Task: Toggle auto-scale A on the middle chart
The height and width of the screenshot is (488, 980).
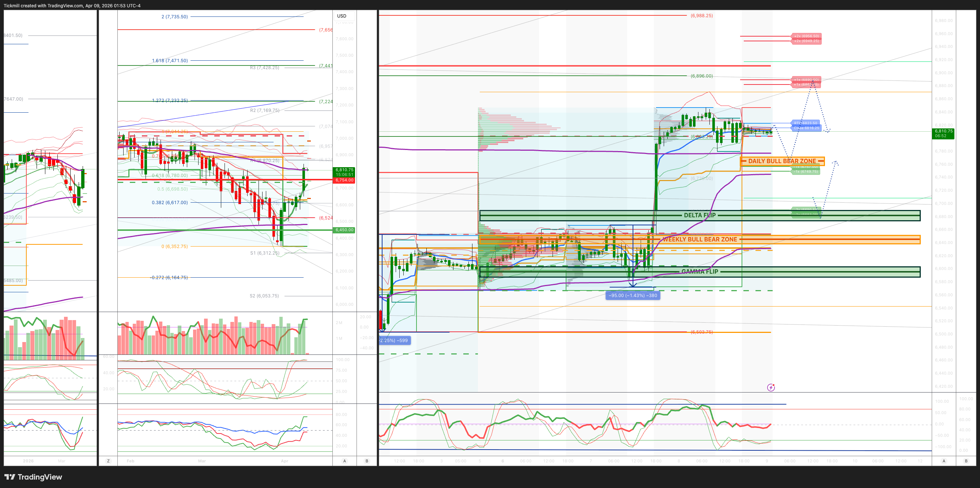Action: point(345,461)
